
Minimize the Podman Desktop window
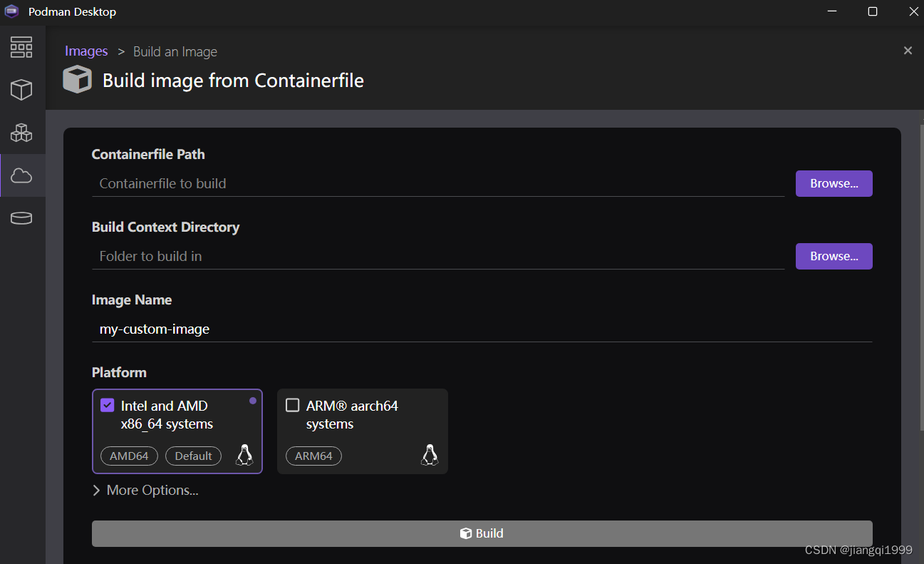point(831,11)
